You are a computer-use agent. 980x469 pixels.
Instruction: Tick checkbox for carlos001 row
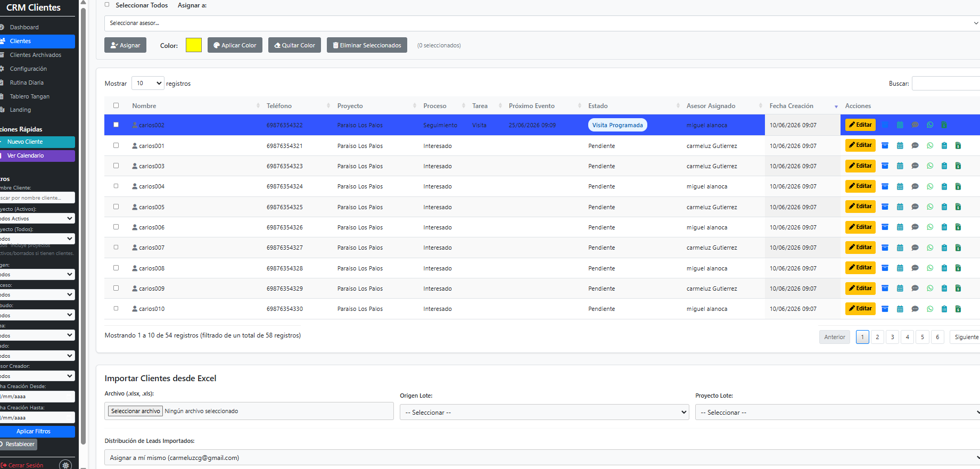116,145
